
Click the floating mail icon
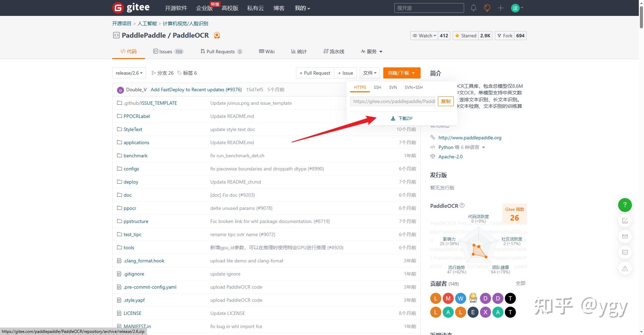(x=625, y=237)
